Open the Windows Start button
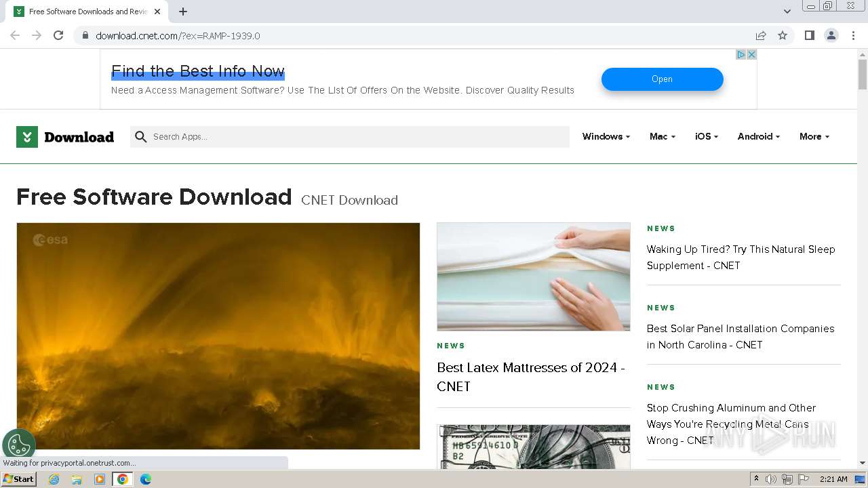 click(18, 479)
